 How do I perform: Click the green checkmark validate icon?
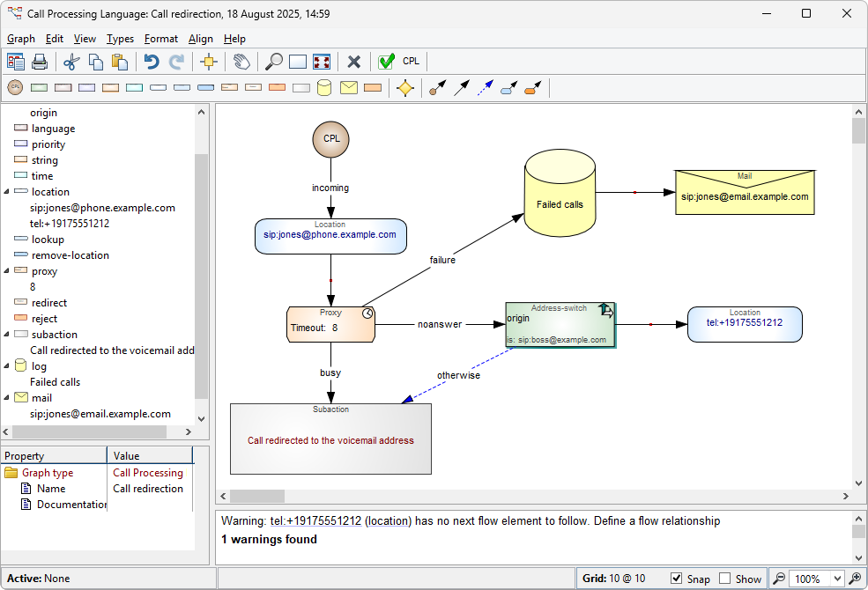(386, 62)
